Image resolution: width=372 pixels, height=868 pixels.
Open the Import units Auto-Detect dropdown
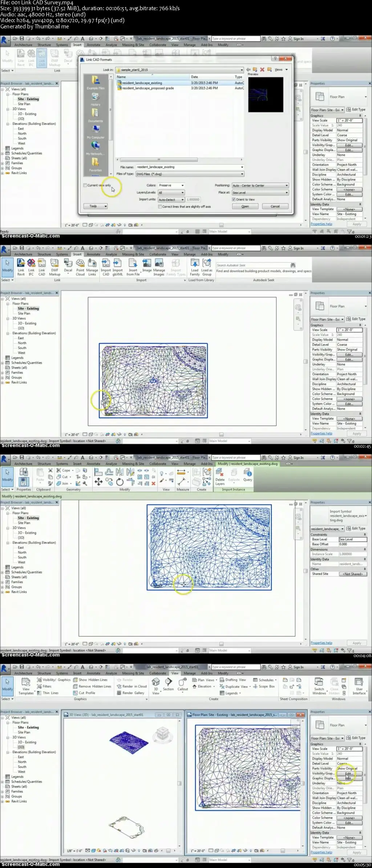[171, 200]
